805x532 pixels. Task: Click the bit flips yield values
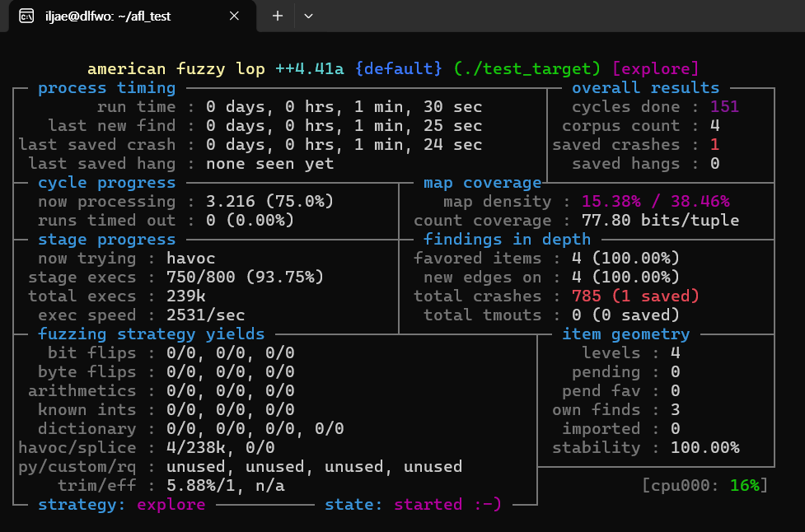pos(231,353)
